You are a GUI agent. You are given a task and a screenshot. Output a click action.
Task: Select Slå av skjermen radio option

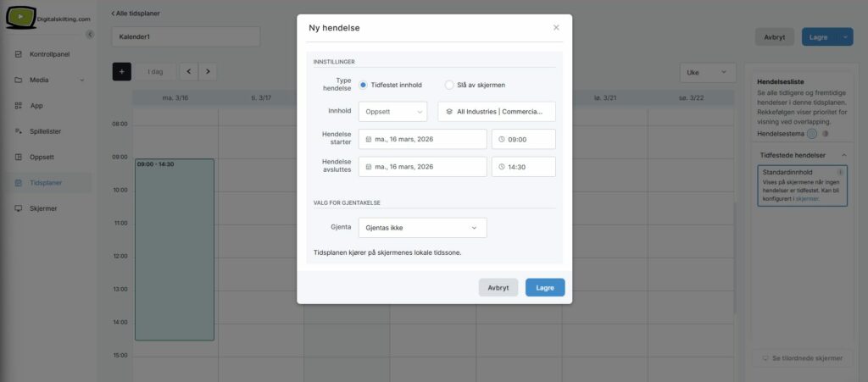(x=449, y=86)
